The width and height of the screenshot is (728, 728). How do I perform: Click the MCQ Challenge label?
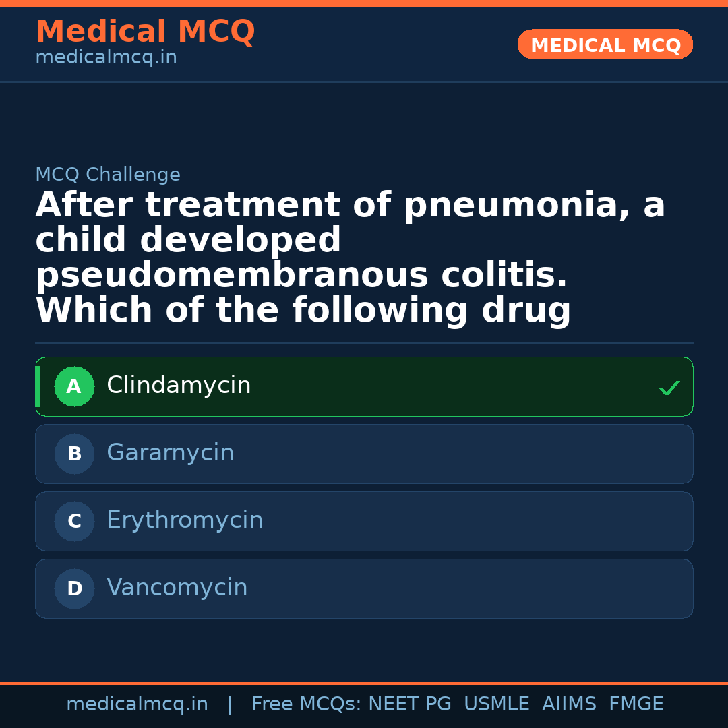pos(108,175)
